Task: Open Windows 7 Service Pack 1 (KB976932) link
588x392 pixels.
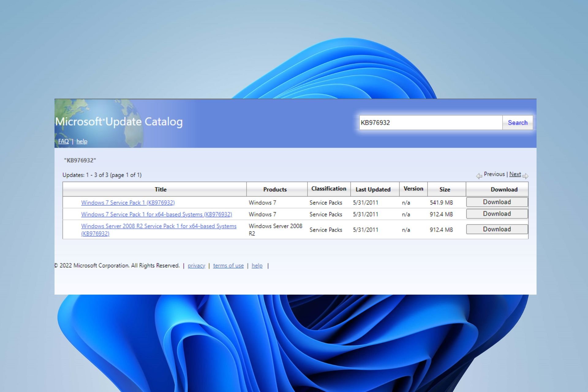Action: [128, 202]
